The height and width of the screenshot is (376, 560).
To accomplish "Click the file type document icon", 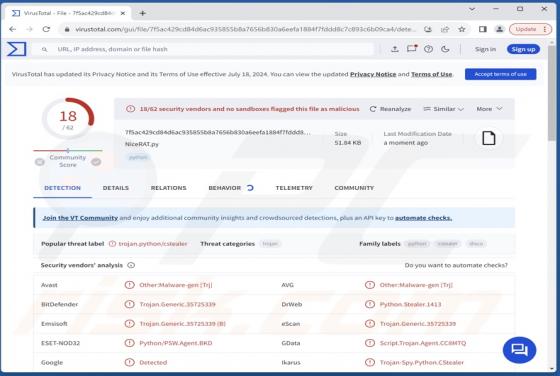I will 489,138.
